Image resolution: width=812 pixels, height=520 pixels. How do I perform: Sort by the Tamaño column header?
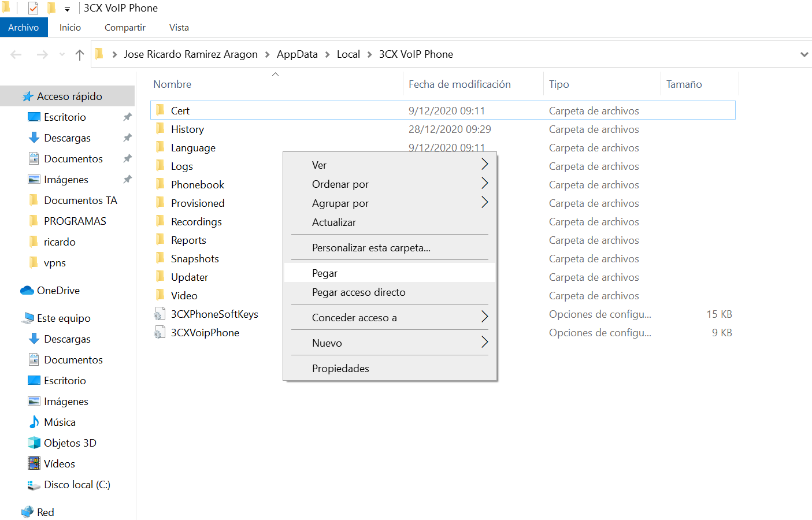[684, 84]
